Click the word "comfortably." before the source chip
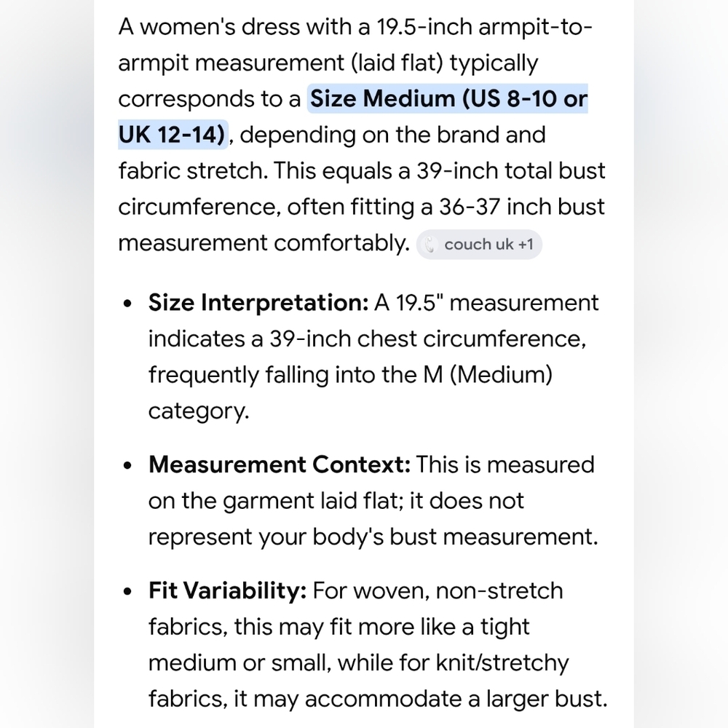 (341, 243)
